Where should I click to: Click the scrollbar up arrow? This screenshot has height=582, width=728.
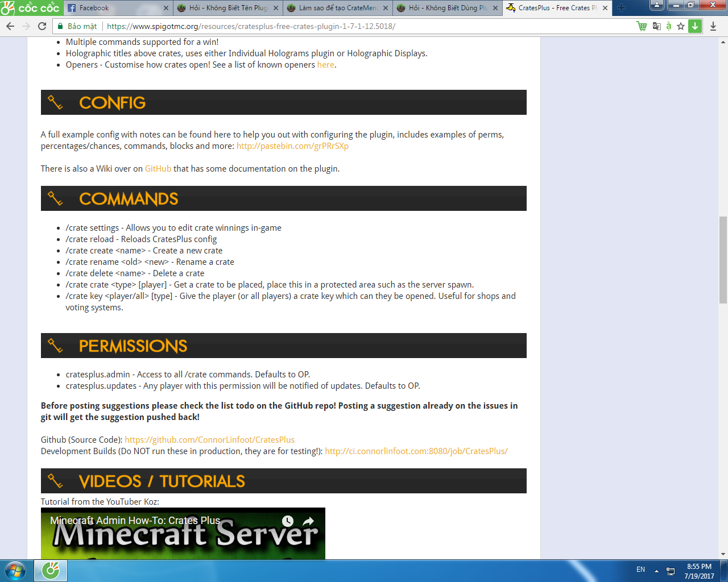[723, 42]
